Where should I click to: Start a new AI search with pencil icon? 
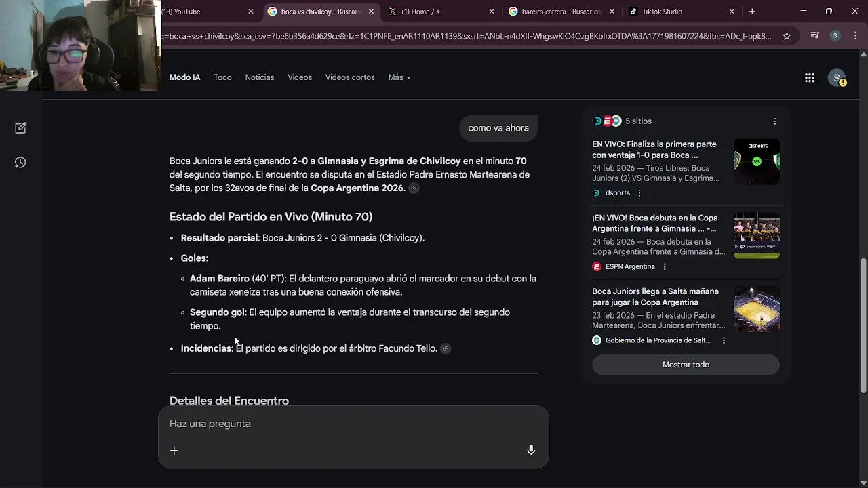point(20,128)
